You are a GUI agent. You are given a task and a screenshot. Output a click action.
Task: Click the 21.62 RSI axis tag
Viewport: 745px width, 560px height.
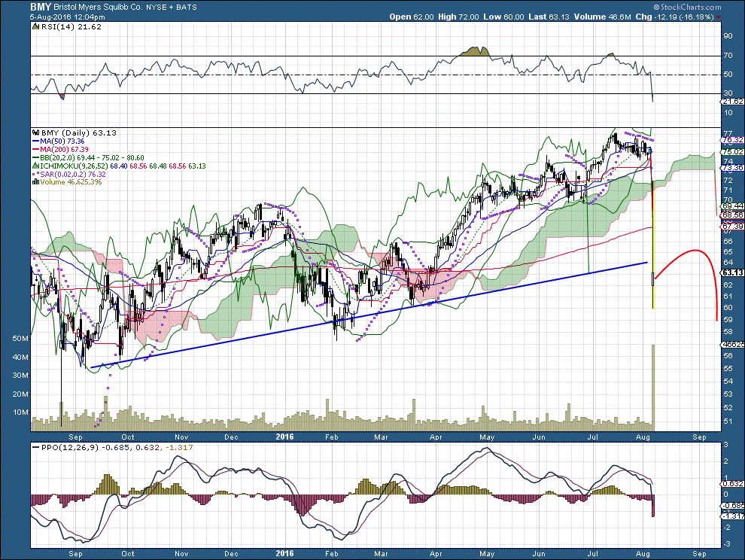[x=732, y=102]
